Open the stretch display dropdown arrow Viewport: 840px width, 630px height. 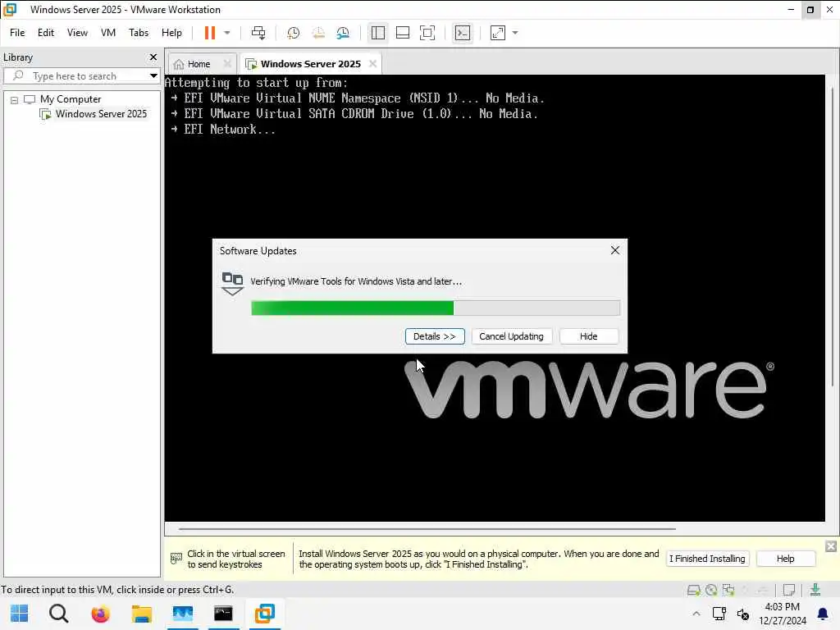point(515,33)
